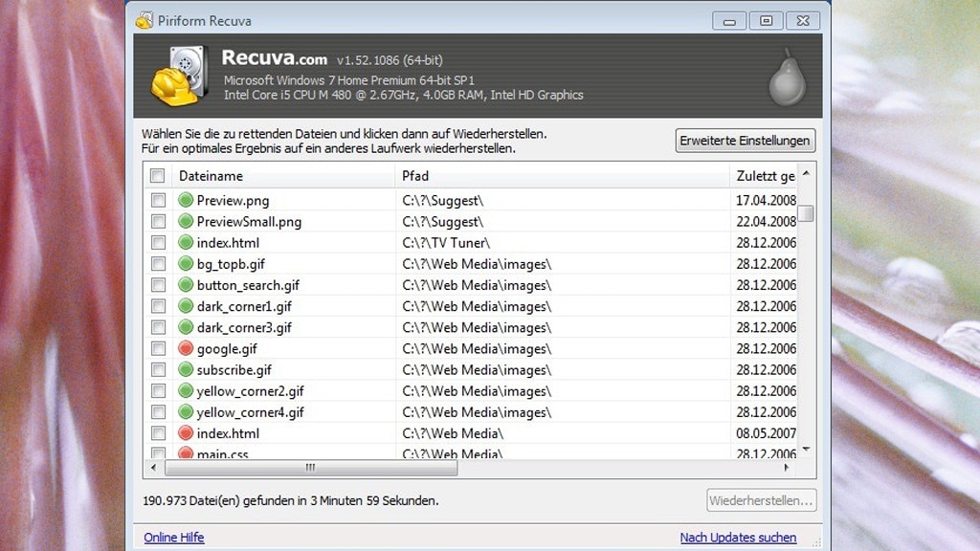Select the file name Preview.png
Screen dimensions: 980x551
coord(234,201)
